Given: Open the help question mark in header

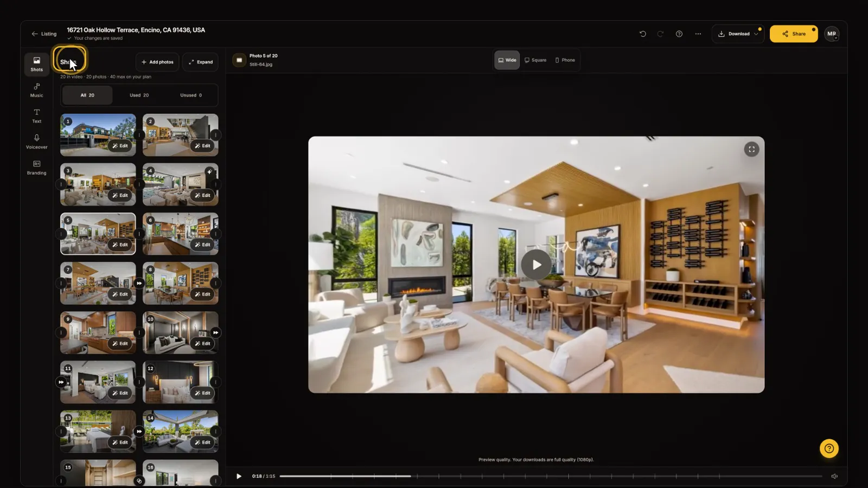Looking at the screenshot, I should pyautogui.click(x=679, y=34).
